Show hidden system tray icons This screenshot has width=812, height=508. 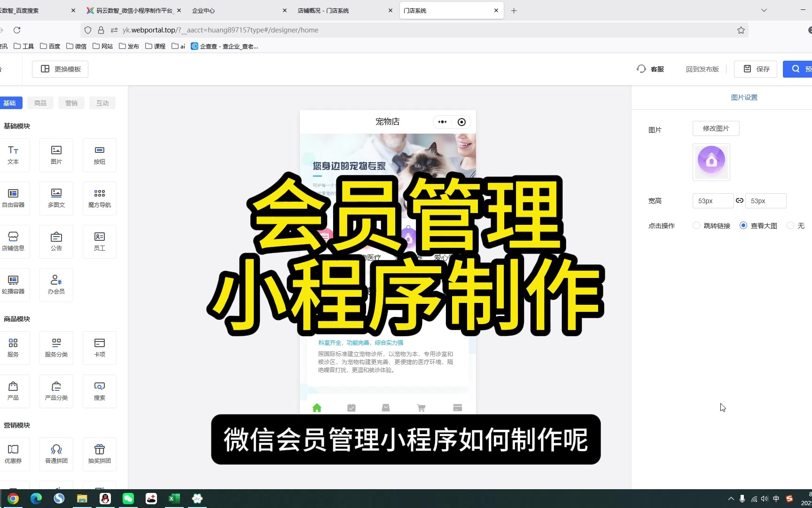(x=731, y=499)
